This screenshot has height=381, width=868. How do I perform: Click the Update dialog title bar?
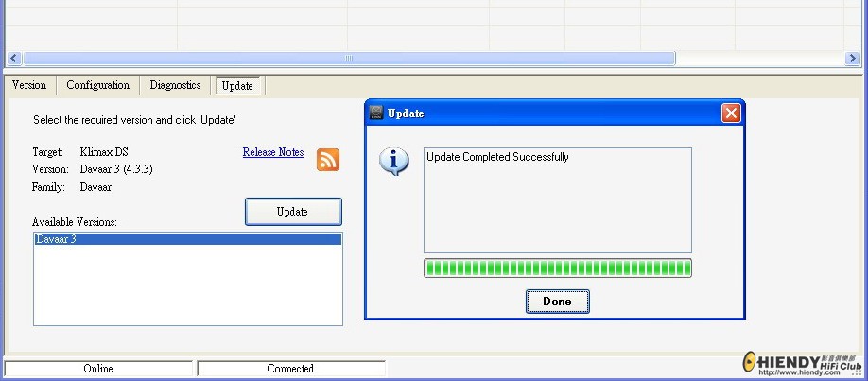[553, 113]
